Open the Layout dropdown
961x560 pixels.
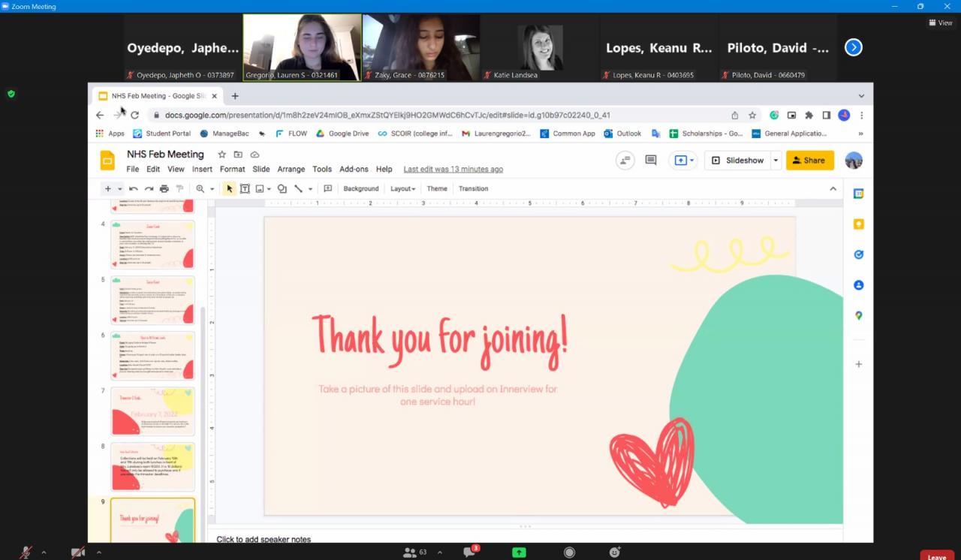point(402,188)
